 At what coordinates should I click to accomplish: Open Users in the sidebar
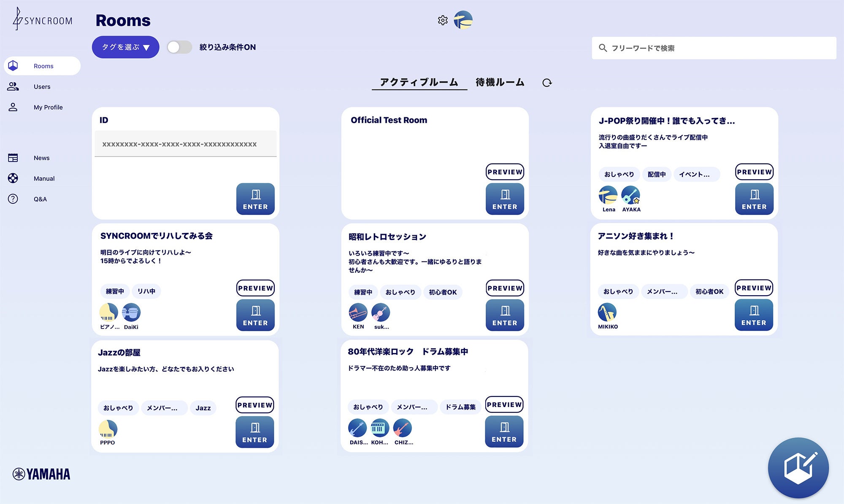tap(42, 86)
